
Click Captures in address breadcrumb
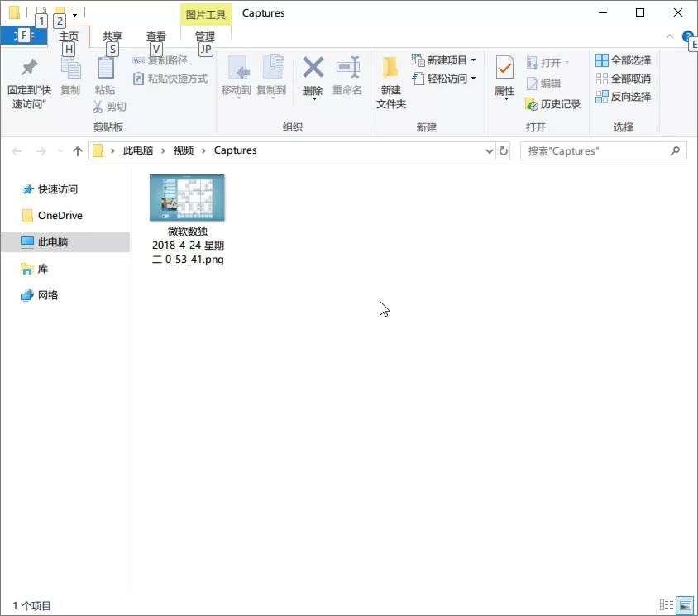click(x=235, y=150)
